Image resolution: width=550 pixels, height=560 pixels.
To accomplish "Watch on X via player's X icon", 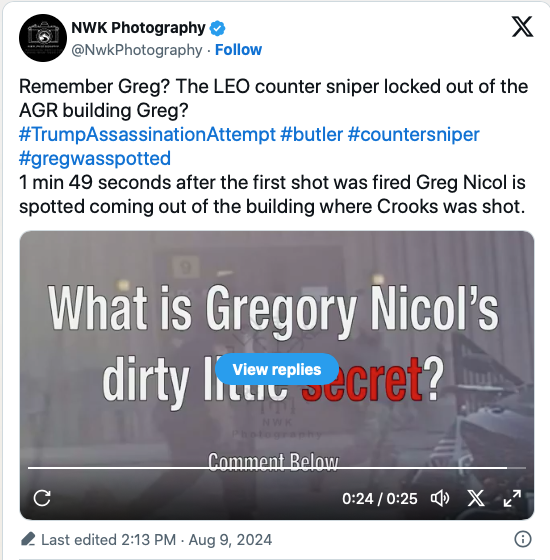I will [476, 498].
